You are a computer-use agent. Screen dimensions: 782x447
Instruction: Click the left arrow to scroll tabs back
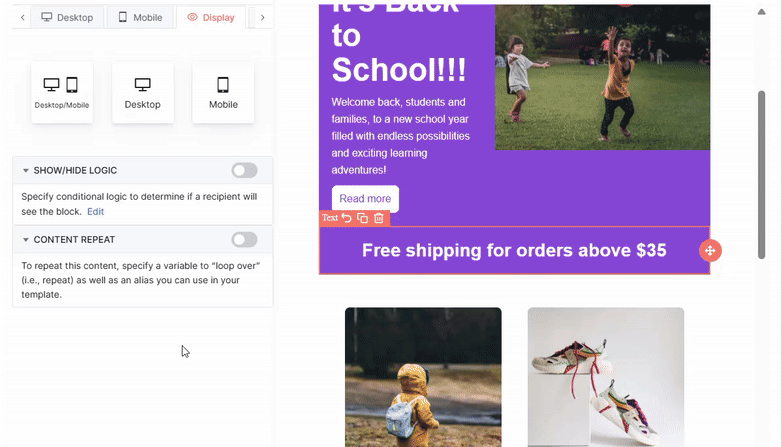point(22,17)
